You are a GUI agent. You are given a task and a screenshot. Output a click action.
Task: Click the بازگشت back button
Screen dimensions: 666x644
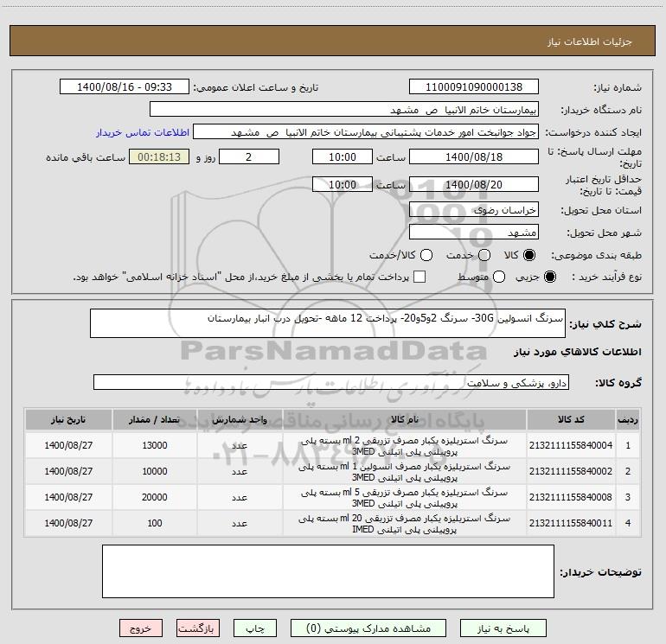coord(198,628)
